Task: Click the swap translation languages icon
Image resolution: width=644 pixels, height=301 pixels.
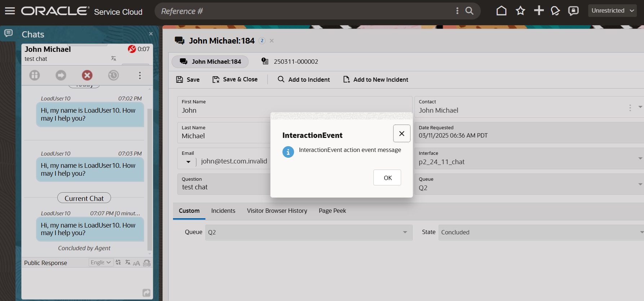Action: pos(118,262)
